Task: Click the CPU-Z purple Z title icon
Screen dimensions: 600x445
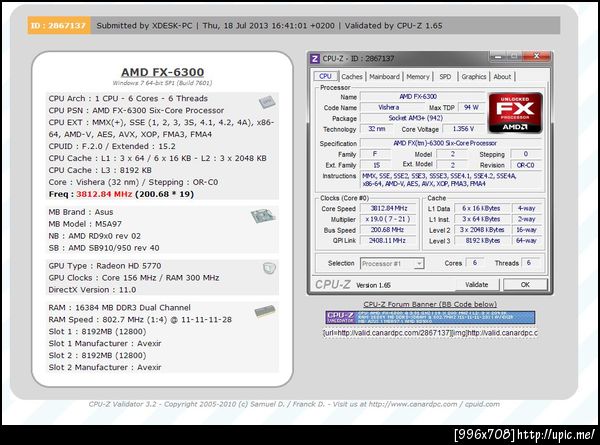Action: tap(315, 59)
